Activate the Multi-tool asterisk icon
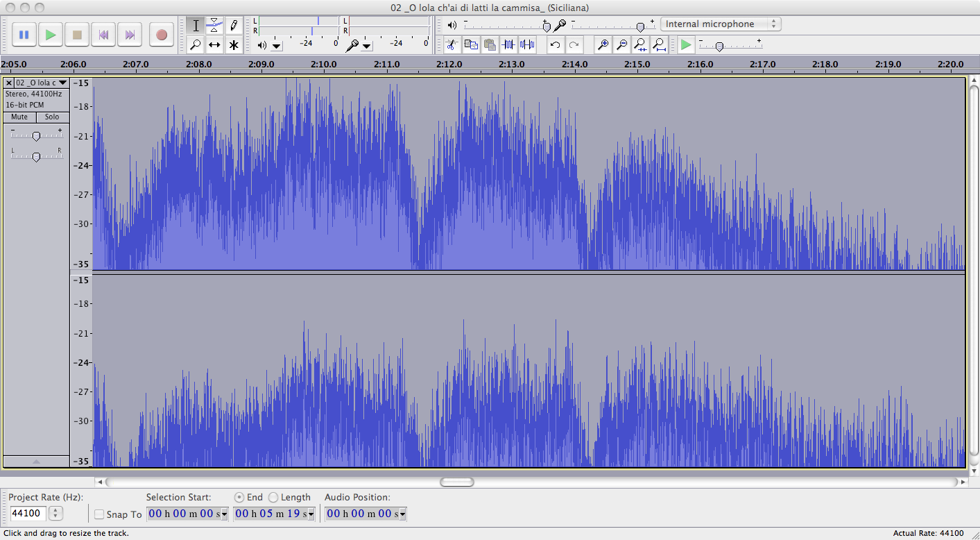This screenshot has width=980, height=540. (x=234, y=45)
